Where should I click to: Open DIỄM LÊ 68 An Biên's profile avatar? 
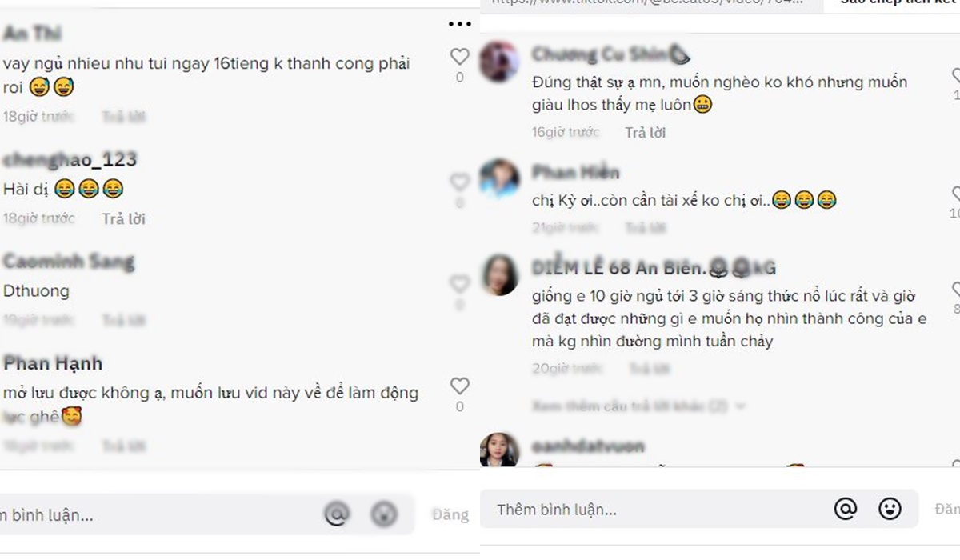click(500, 275)
